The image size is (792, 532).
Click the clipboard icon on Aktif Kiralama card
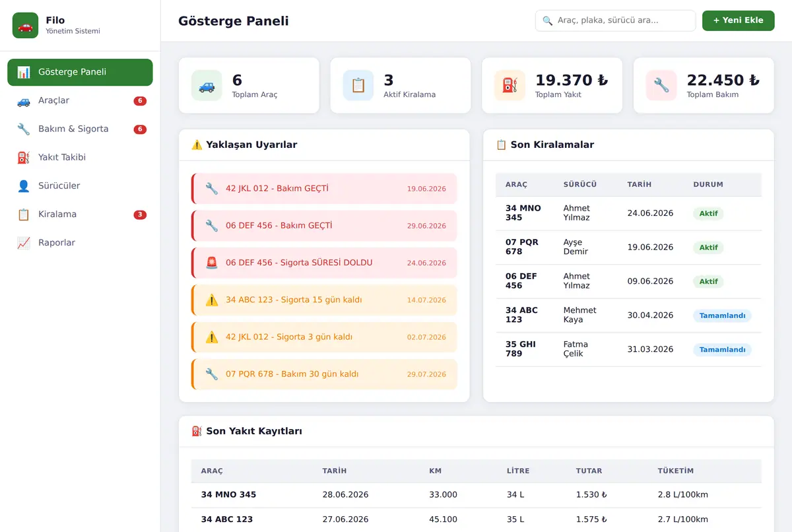(x=358, y=85)
